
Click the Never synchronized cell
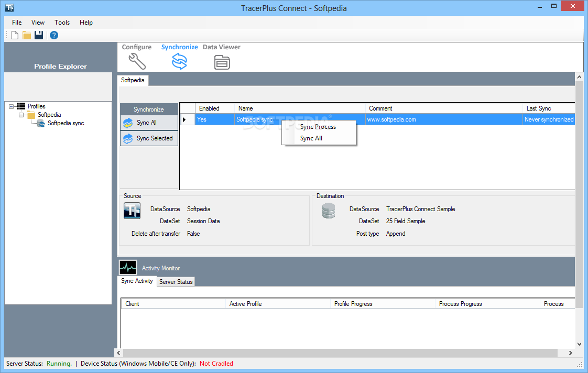coord(549,119)
